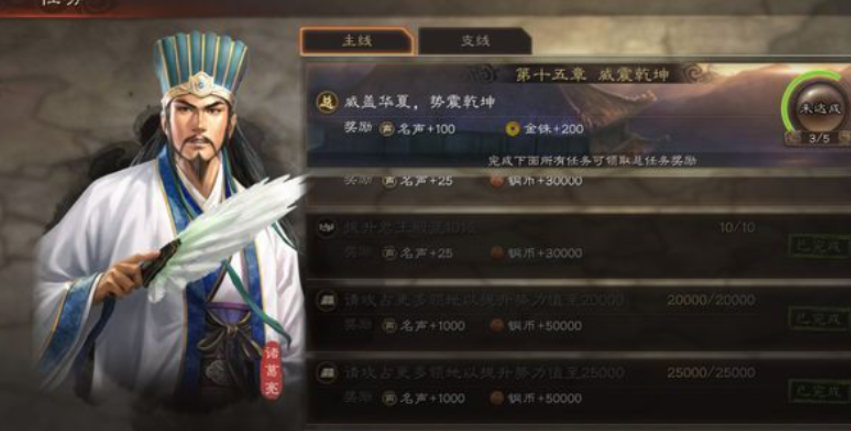Tap the 名声+100 reputation icon
Image resolution: width=851 pixels, height=431 pixels.
point(387,129)
